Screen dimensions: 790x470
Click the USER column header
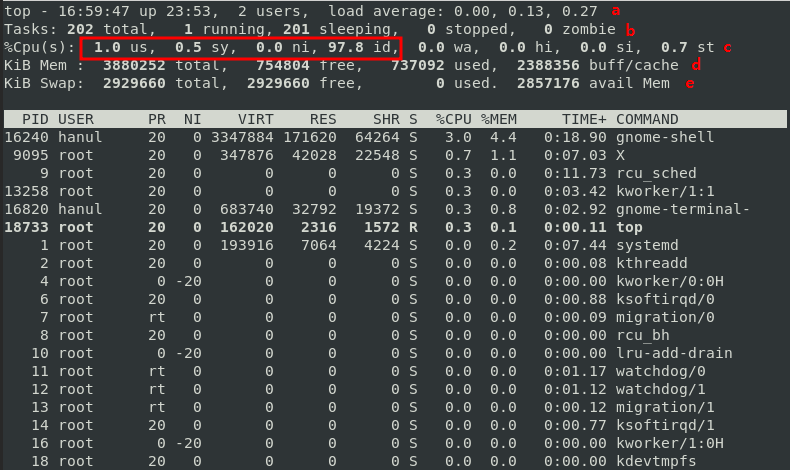click(x=76, y=119)
